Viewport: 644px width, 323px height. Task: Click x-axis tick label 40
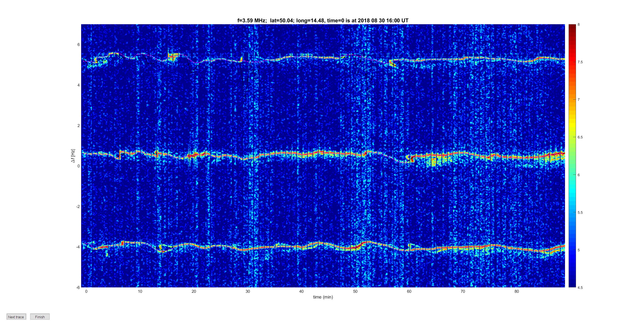coord(302,291)
